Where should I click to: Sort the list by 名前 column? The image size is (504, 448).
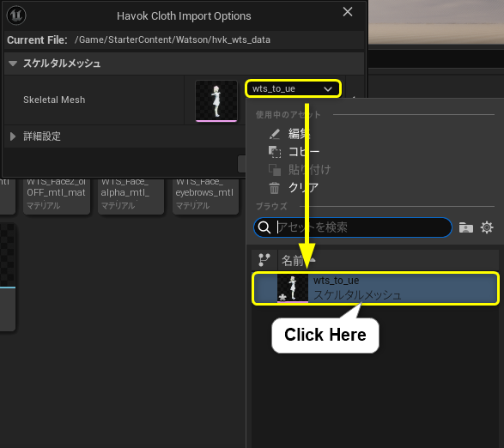[x=293, y=260]
